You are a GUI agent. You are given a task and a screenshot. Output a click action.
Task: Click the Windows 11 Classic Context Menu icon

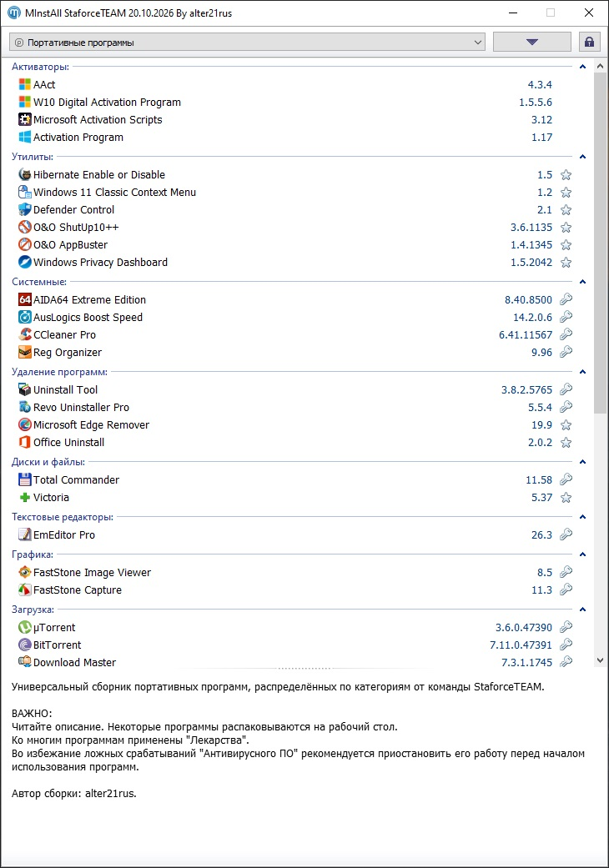point(24,192)
